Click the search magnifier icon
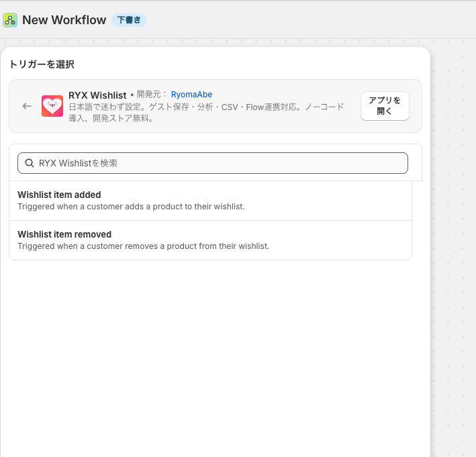This screenshot has height=457, width=476. [x=29, y=163]
